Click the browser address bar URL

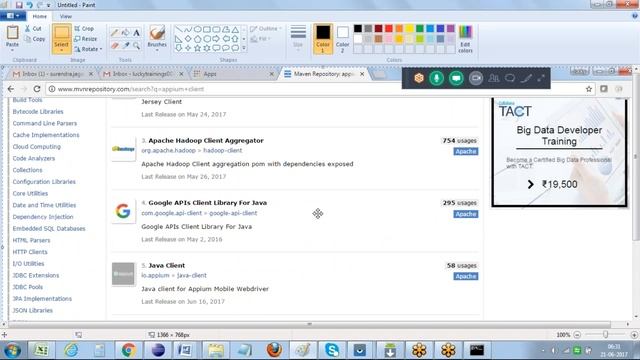pyautogui.click(x=131, y=89)
